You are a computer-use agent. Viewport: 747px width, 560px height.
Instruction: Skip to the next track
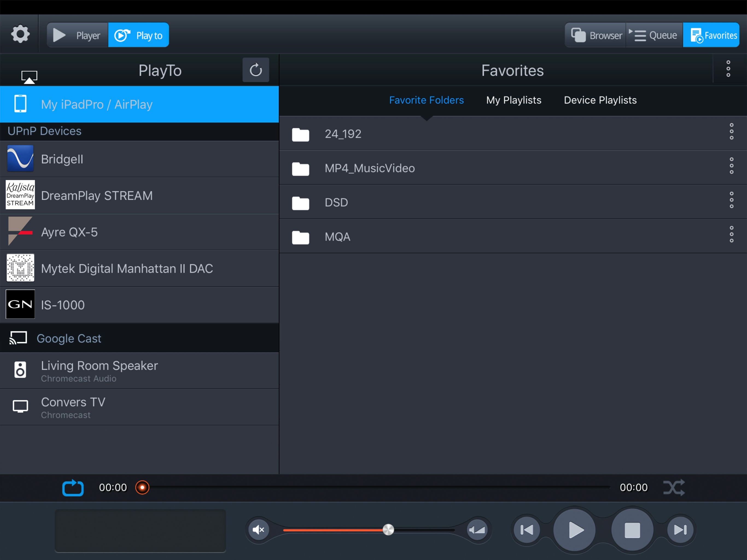tap(680, 530)
